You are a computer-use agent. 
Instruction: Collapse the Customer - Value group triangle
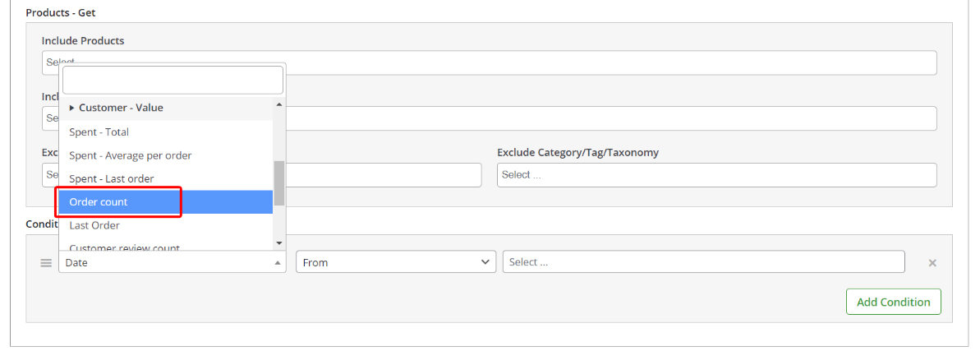tap(71, 109)
